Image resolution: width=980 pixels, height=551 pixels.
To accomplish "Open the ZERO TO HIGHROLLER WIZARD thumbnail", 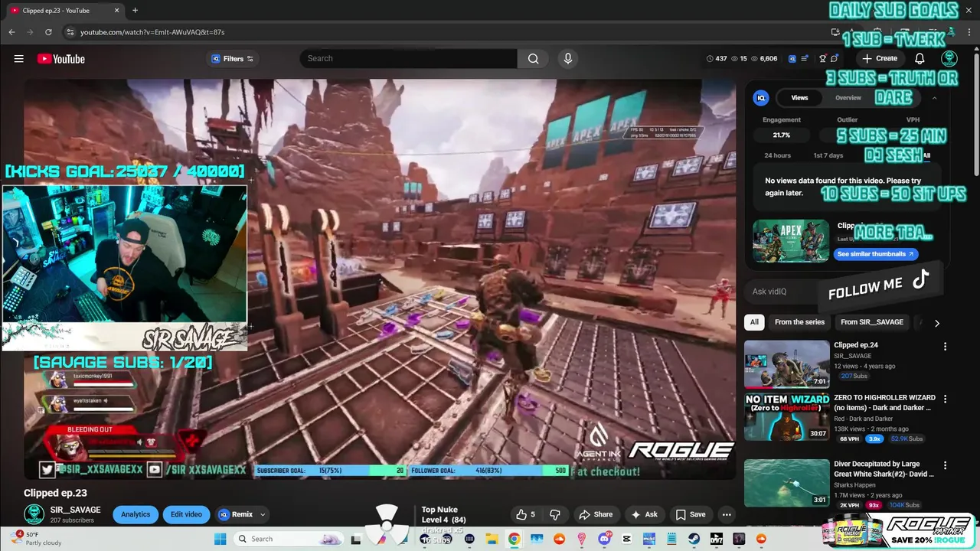I will (x=786, y=417).
